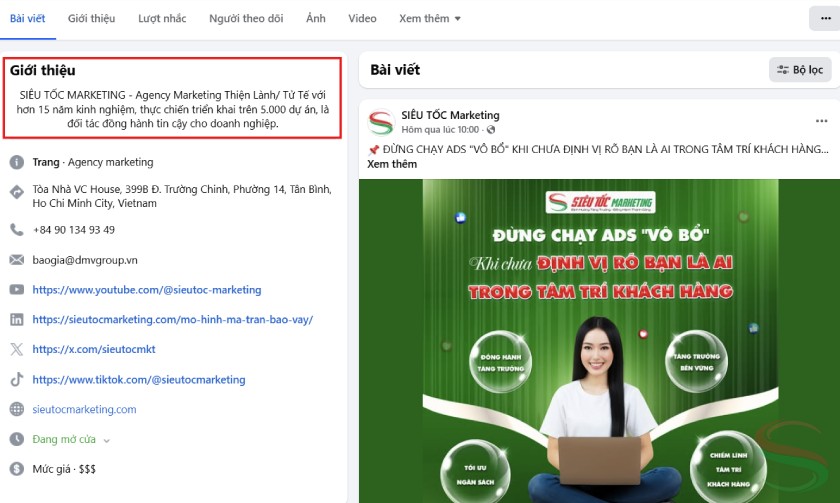Open the Bài viết tab
Screen dimensions: 840x503
pos(27,18)
